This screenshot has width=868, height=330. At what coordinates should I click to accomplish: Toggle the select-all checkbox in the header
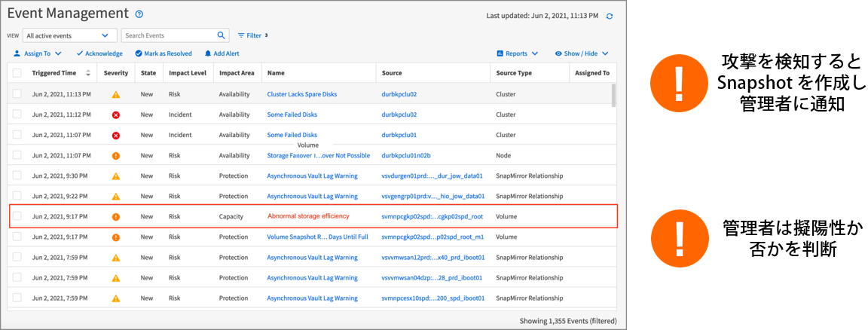(17, 73)
